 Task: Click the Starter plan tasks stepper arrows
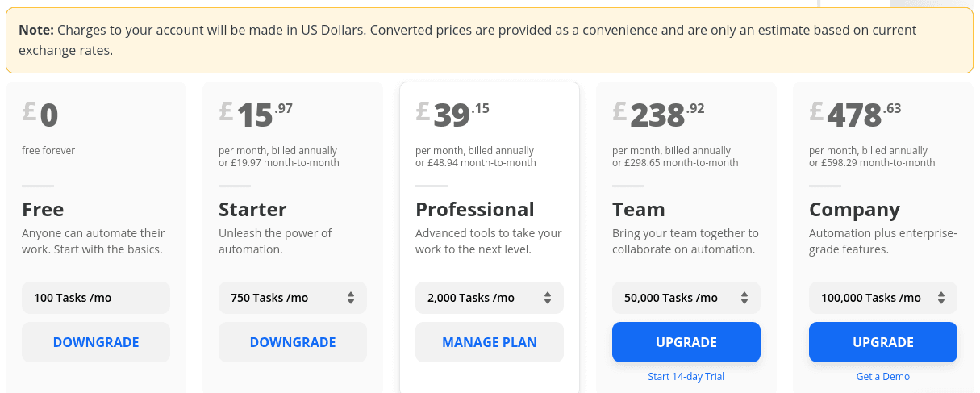(x=351, y=298)
